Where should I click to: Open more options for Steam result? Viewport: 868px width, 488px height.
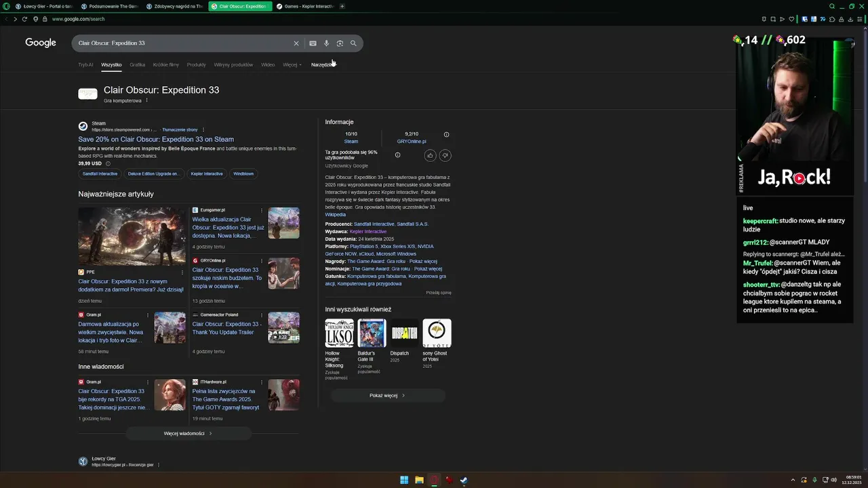[203, 129]
